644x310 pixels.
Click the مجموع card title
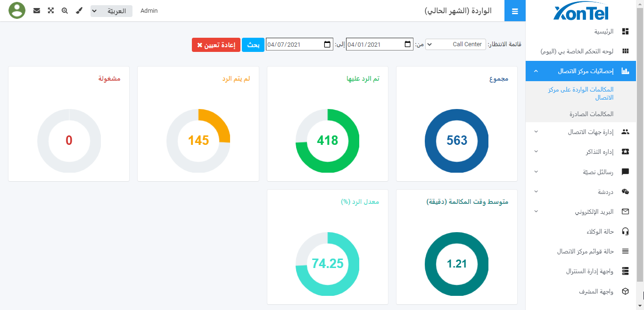(x=499, y=79)
